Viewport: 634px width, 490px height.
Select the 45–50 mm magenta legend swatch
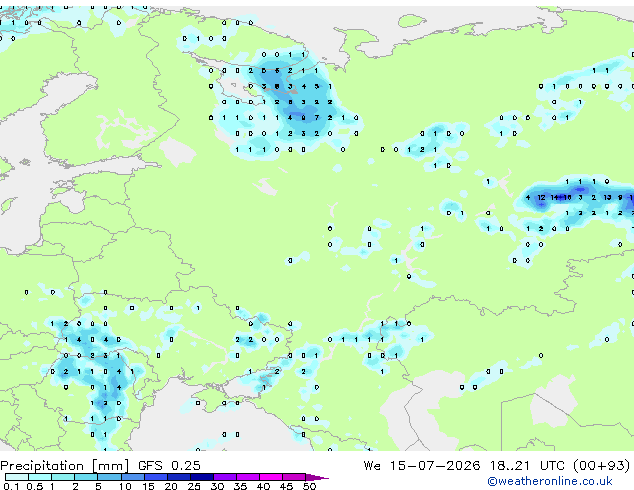(294, 477)
